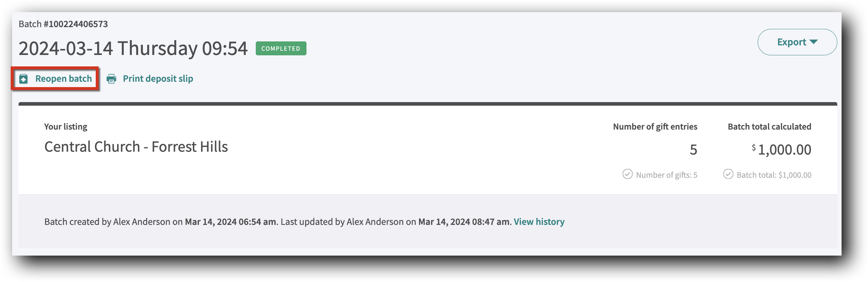Click the checkmark icon beside Batch total
868x282 pixels.
[x=728, y=174]
